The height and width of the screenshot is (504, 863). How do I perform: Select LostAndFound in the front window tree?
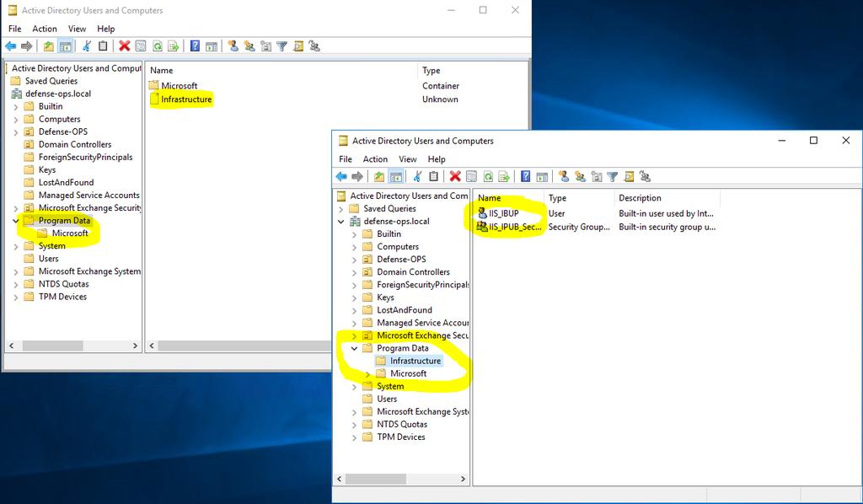tap(404, 310)
